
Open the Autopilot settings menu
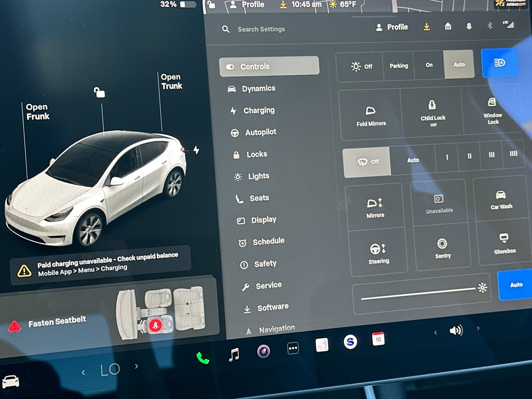coord(260,132)
